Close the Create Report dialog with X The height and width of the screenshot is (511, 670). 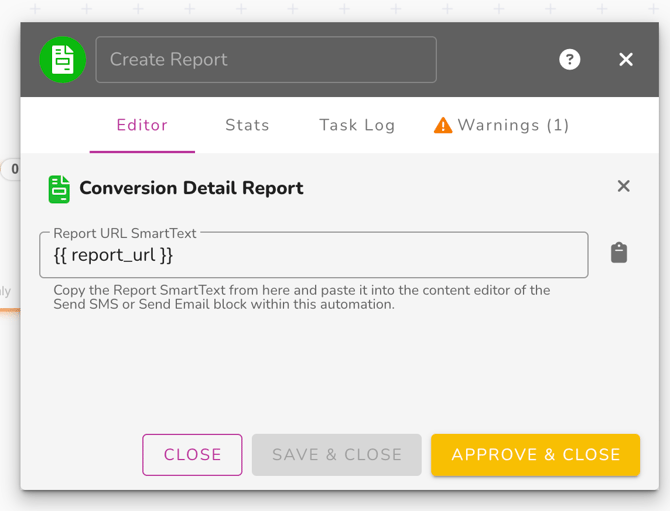tap(626, 60)
